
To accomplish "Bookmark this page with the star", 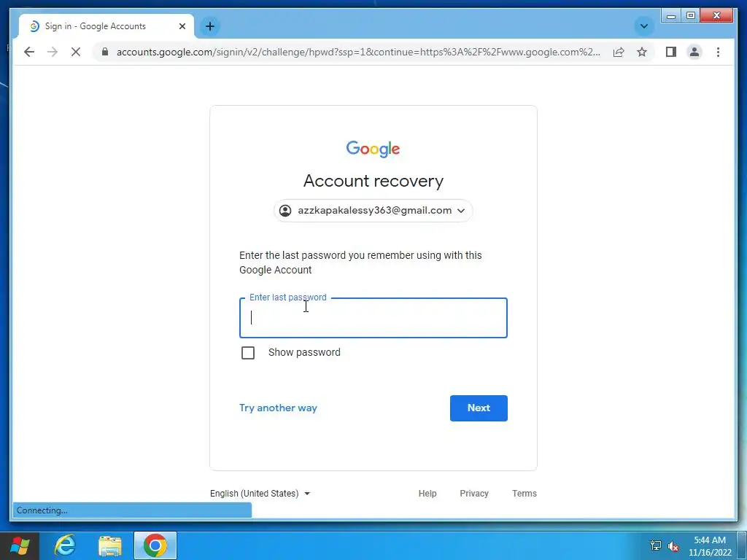I will click(x=642, y=52).
